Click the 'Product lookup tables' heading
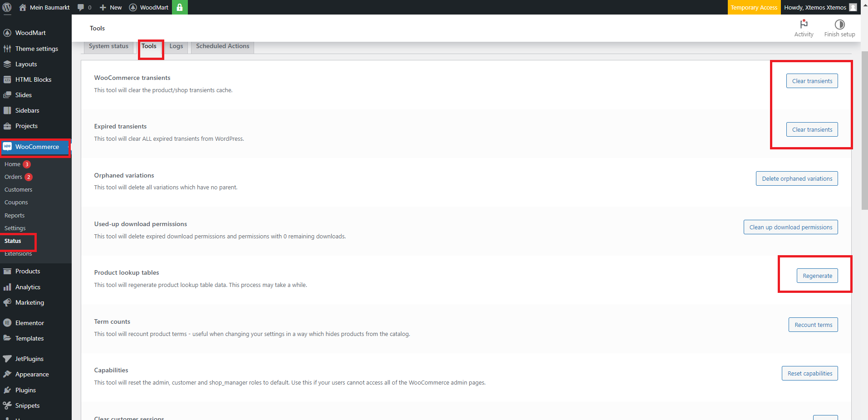 [127, 272]
